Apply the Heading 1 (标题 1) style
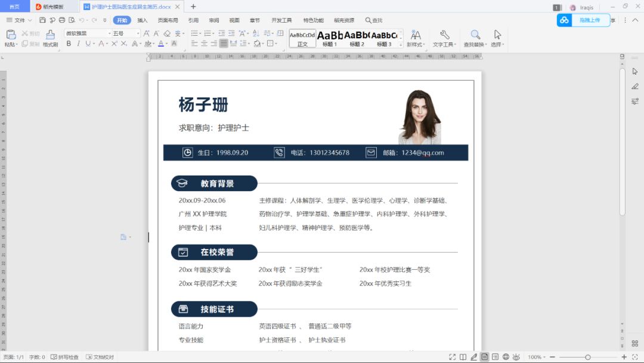The height and width of the screenshot is (363, 644). [x=330, y=38]
